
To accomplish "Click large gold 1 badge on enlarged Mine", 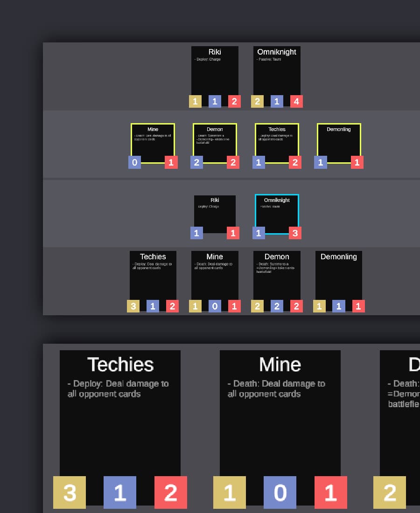I will (x=230, y=492).
